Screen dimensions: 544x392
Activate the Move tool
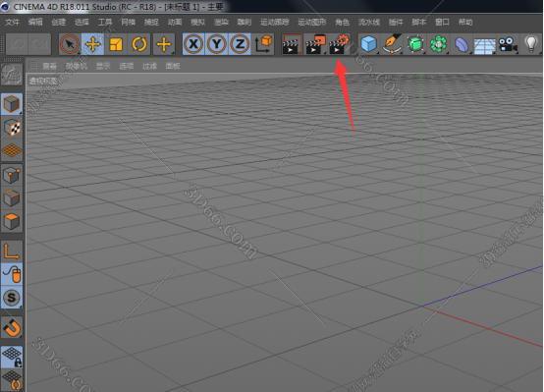point(92,44)
